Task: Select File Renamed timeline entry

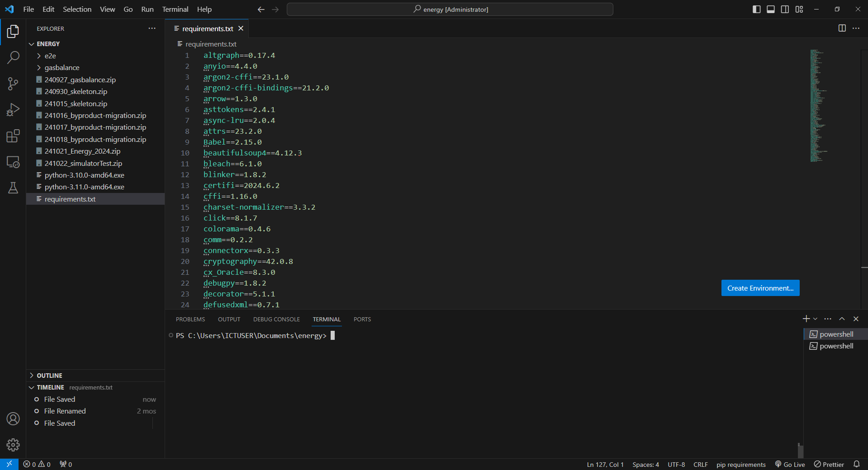Action: click(95, 411)
